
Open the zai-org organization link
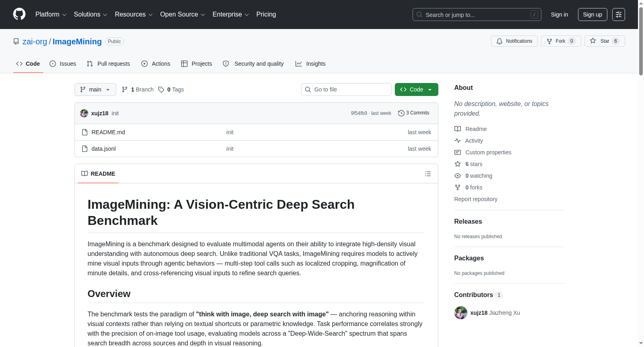click(35, 42)
